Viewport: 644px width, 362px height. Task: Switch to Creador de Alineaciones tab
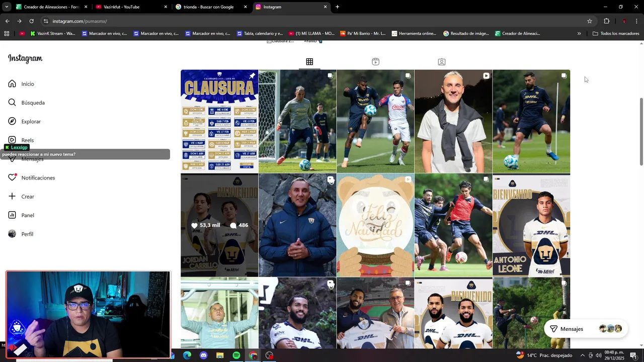(x=51, y=7)
